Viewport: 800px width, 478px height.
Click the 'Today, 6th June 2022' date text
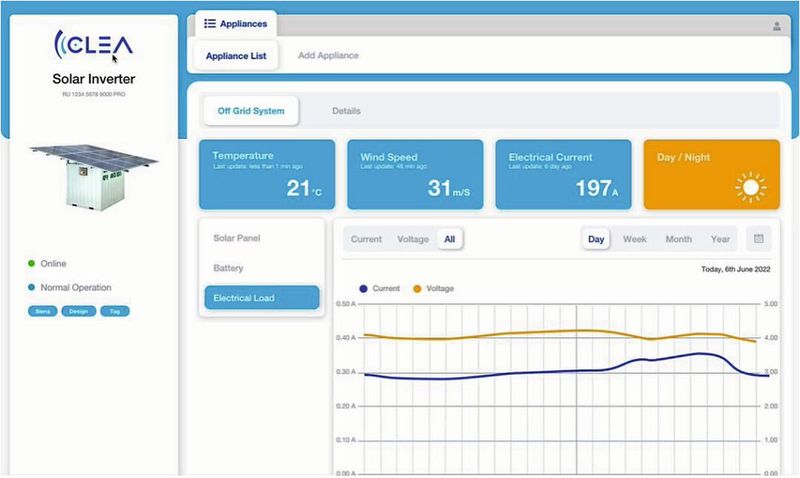click(x=736, y=269)
